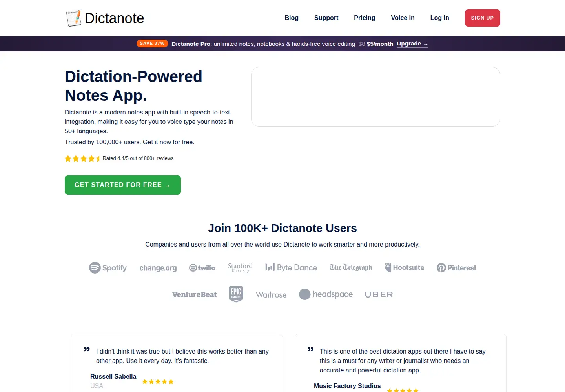Image resolution: width=565 pixels, height=392 pixels.
Task: Click the 'Music Factory Studios' reviewer name
Action: [347, 386]
